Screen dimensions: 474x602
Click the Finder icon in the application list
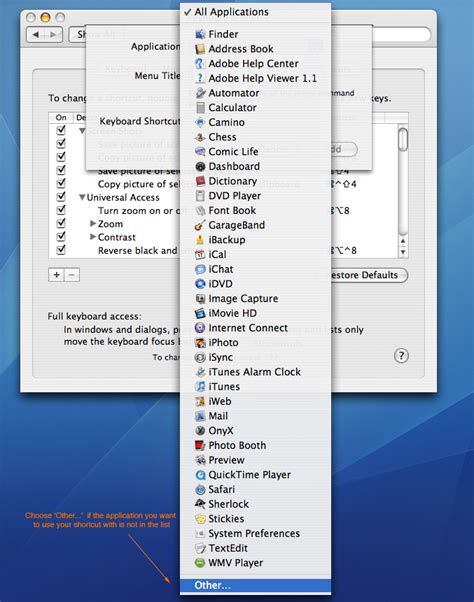click(200, 34)
